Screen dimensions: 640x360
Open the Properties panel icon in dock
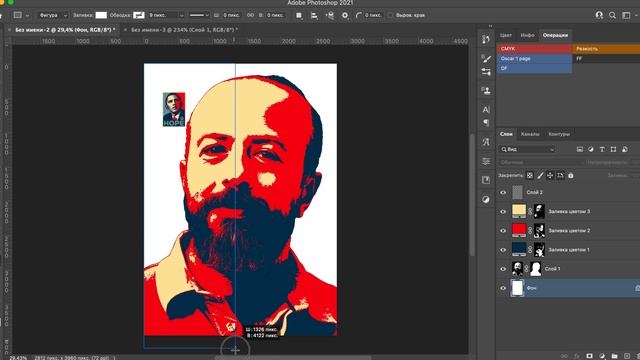486,161
